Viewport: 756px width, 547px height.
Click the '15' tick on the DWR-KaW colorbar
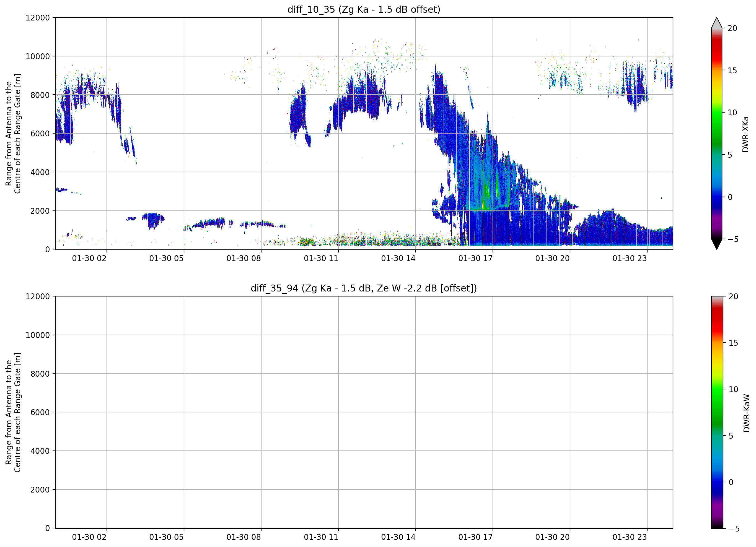tap(733, 343)
